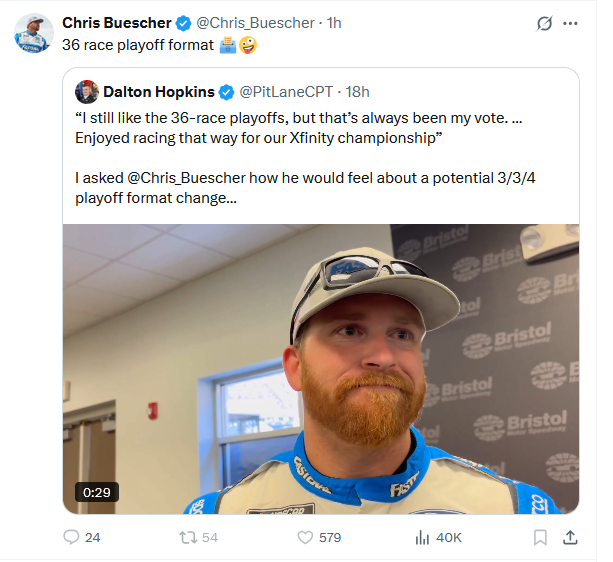Viewport: 613px width, 562px height.
Task: Bookmark this post
Action: [x=540, y=537]
